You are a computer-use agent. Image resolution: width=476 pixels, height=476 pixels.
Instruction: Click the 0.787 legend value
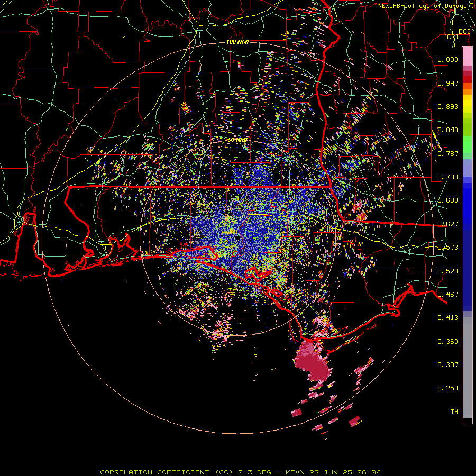[x=448, y=153]
